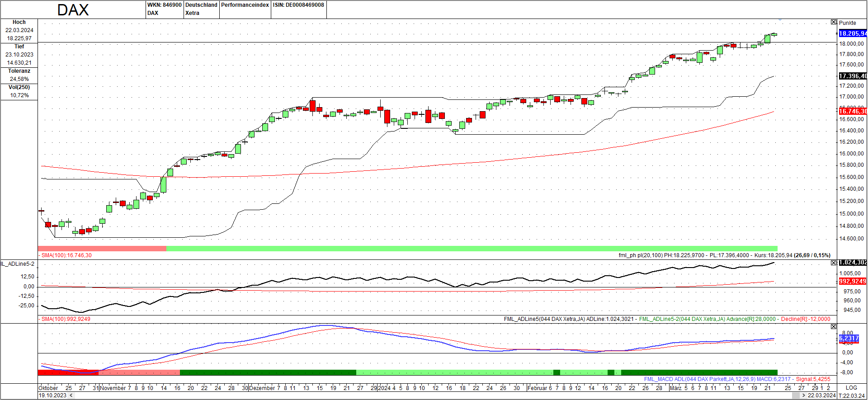
Task: Close the main DAX price chart panel
Action: [x=834, y=22]
